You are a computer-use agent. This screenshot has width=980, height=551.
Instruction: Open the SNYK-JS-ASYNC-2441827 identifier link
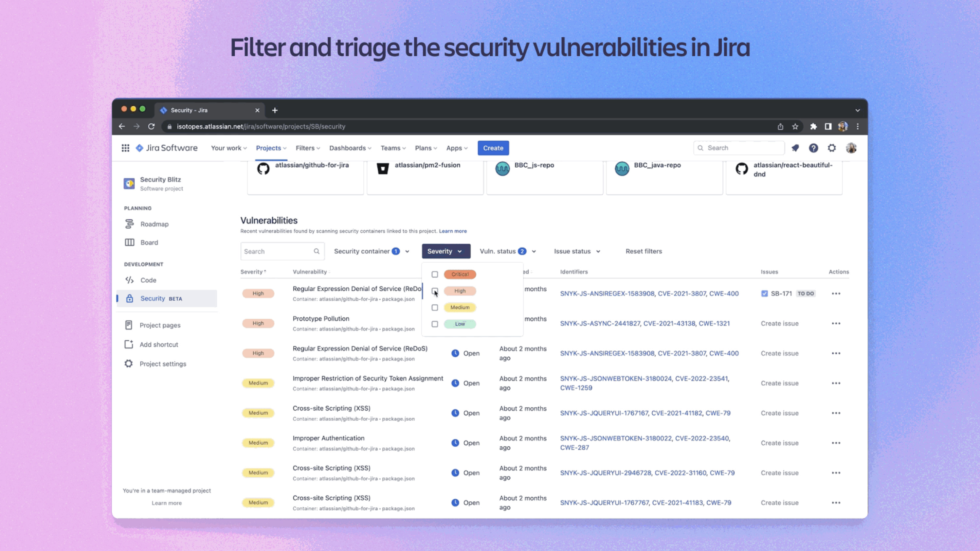[x=600, y=324]
